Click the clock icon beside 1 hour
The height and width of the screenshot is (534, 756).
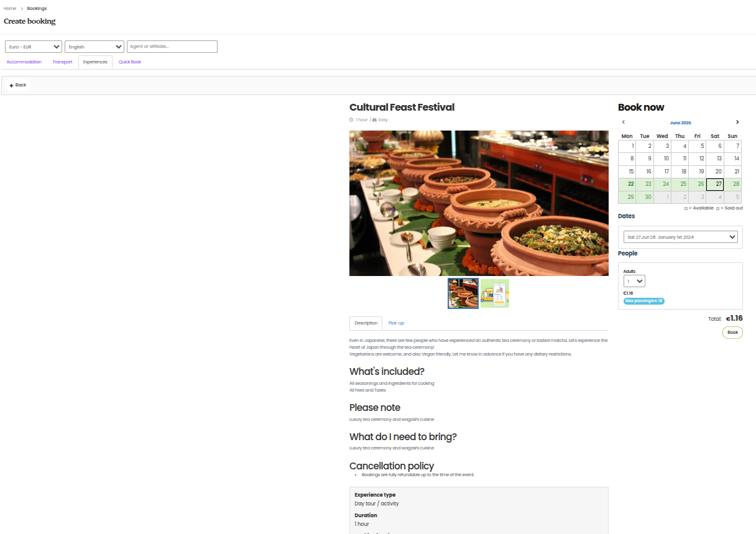click(351, 119)
